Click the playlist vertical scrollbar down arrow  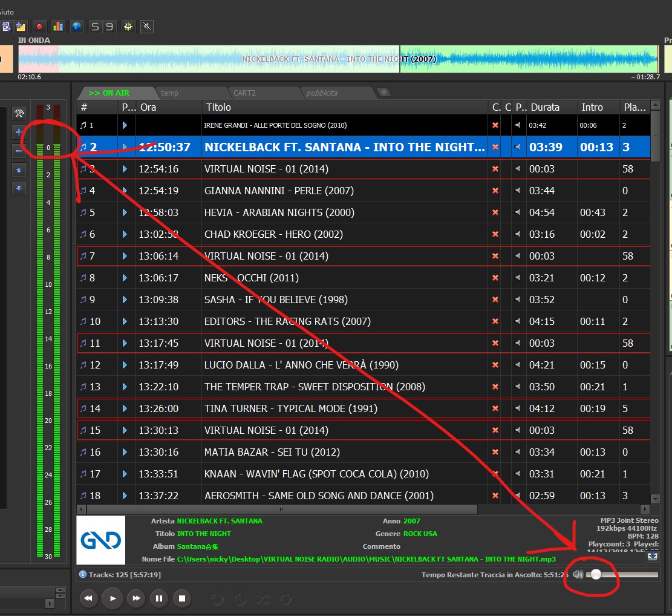tap(655, 499)
